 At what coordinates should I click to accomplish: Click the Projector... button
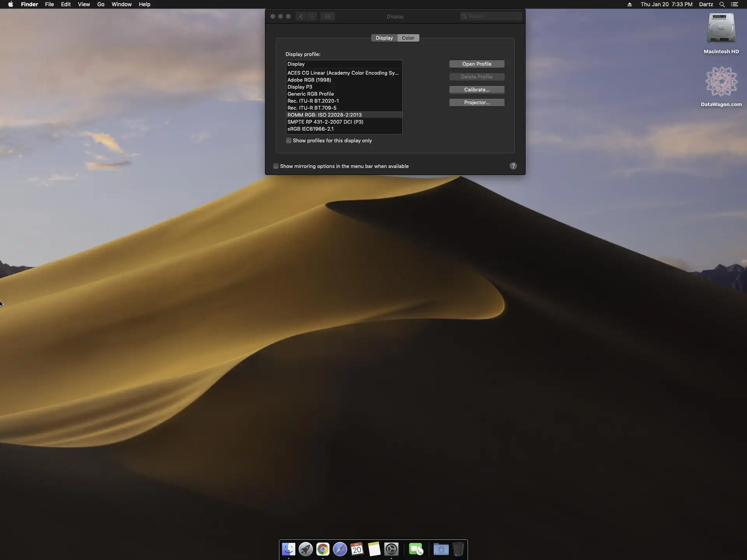point(477,103)
